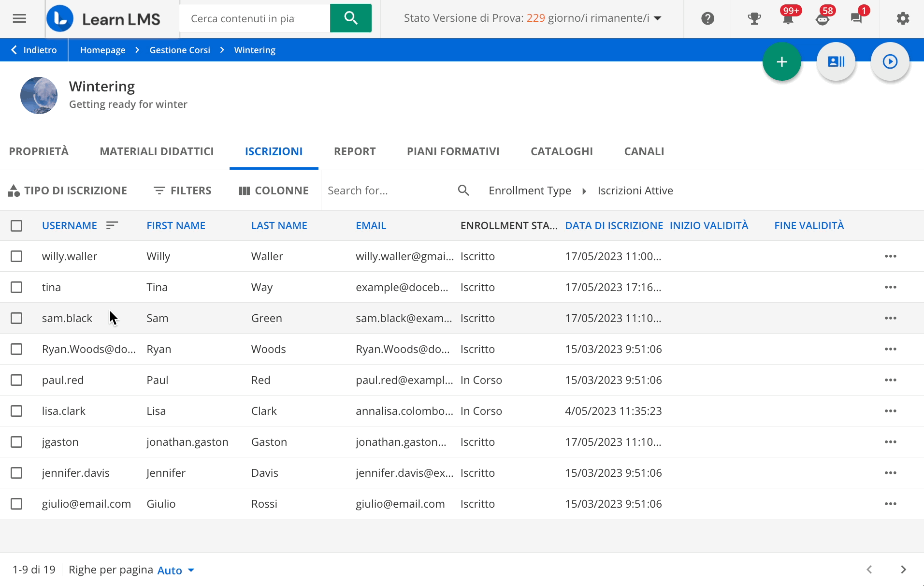Open the gamification trophy icon
The width and height of the screenshot is (924, 586).
pos(754,19)
